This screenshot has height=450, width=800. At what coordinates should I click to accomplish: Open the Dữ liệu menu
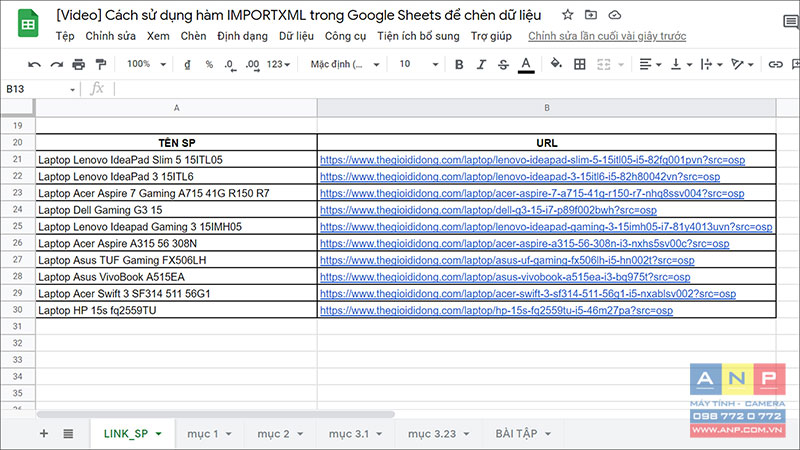[296, 36]
